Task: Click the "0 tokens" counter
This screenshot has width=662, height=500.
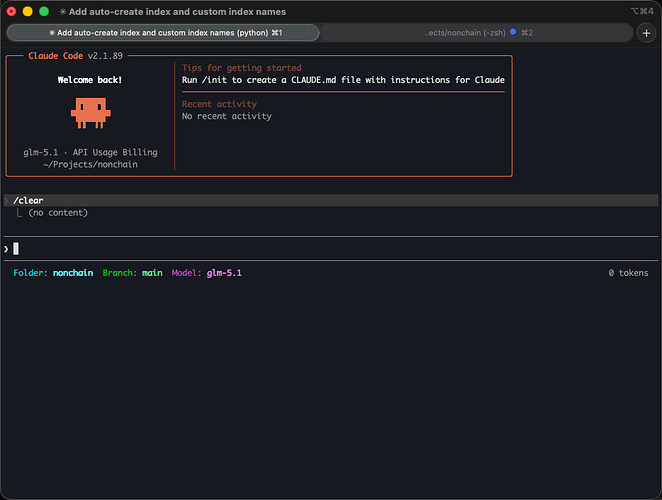Action: [628, 273]
